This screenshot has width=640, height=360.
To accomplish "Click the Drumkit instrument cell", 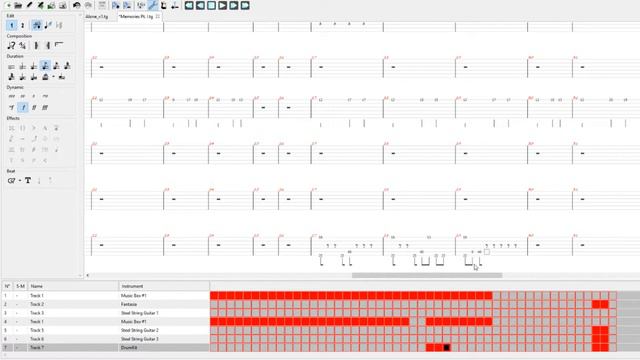I will coord(164,347).
